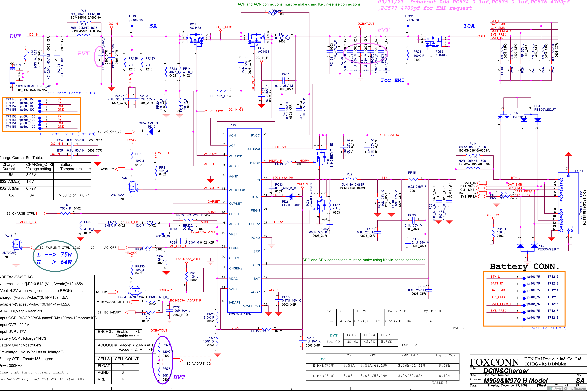This screenshot has width=587, height=392.
Task: Click the 'H --> 64W' annotation
Action: 55,262
